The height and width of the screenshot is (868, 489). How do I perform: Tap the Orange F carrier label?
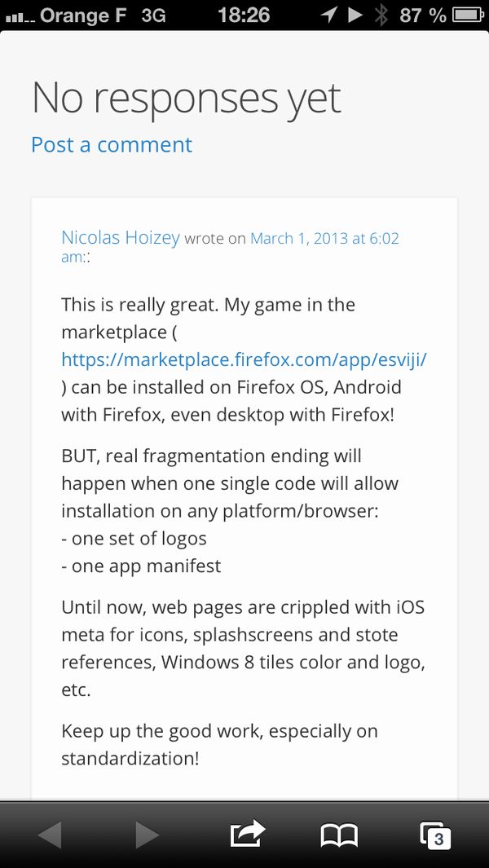tap(83, 15)
